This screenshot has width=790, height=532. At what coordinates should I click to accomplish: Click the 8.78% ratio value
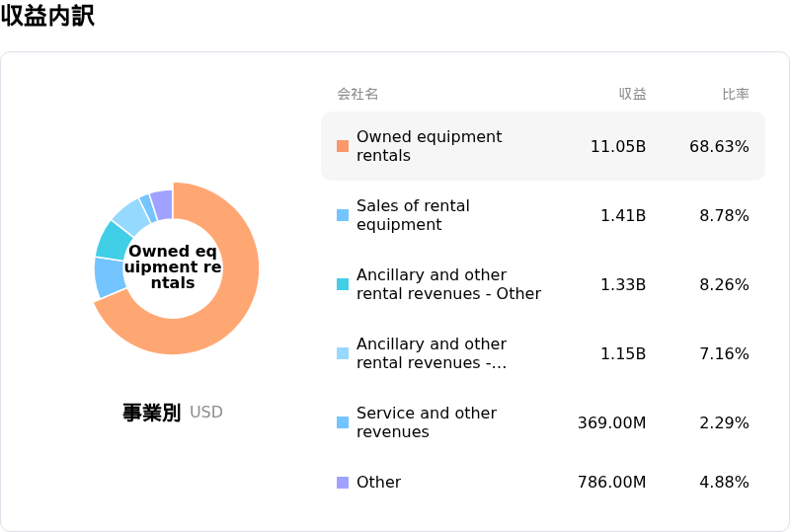[x=724, y=215]
